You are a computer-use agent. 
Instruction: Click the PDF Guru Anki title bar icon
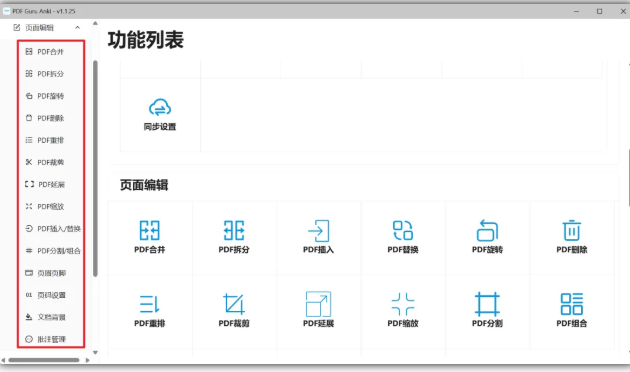click(6, 11)
